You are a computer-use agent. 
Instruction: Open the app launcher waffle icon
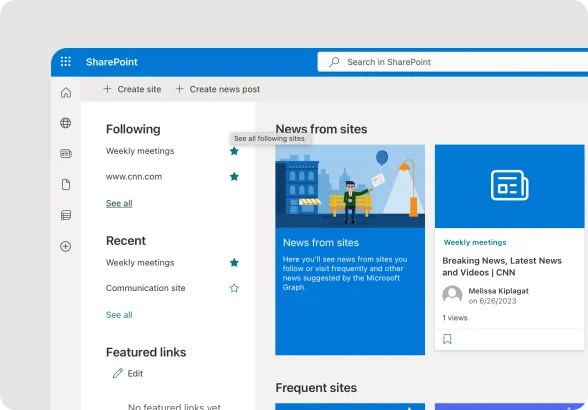tap(66, 62)
